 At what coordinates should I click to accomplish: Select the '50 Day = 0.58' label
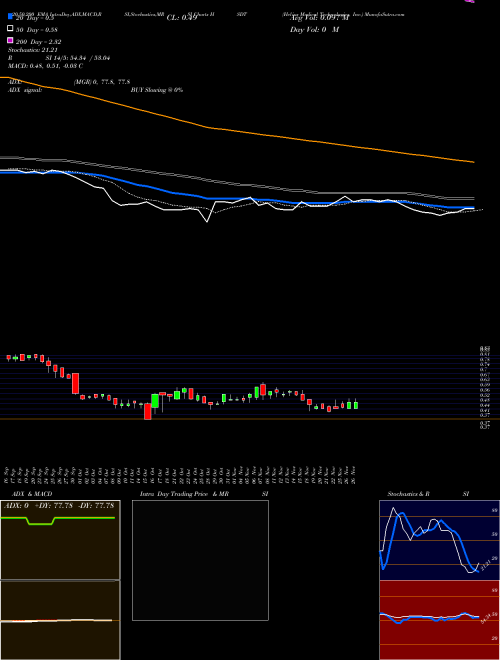[37, 30]
